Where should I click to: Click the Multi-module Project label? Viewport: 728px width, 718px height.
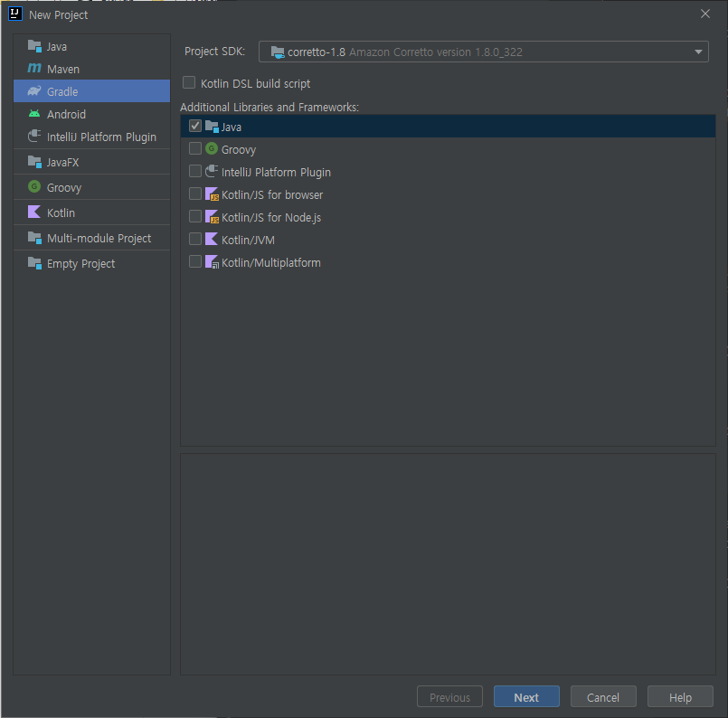click(99, 239)
